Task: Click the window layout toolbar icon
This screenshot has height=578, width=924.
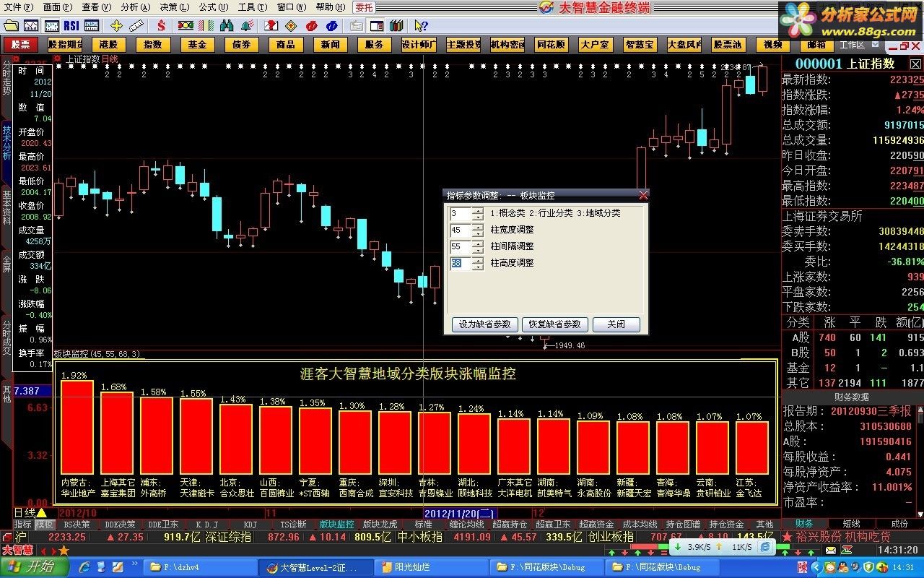Action: coord(377,25)
